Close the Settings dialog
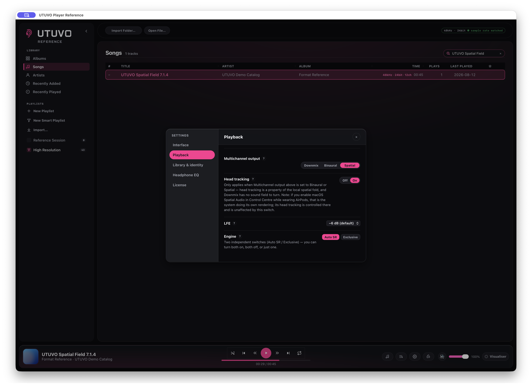This screenshot has width=532, height=392. 356,137
